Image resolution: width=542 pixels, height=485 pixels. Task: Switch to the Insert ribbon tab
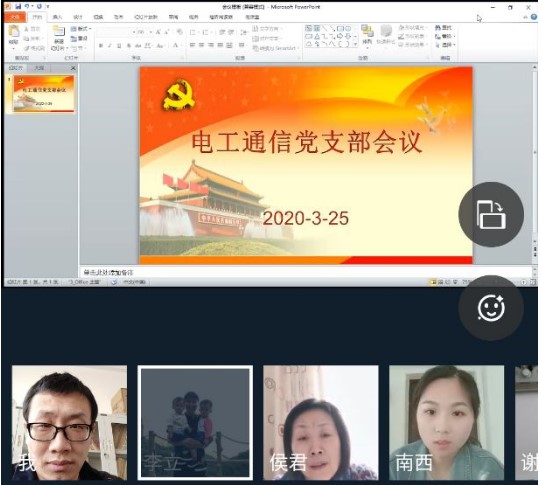click(57, 17)
